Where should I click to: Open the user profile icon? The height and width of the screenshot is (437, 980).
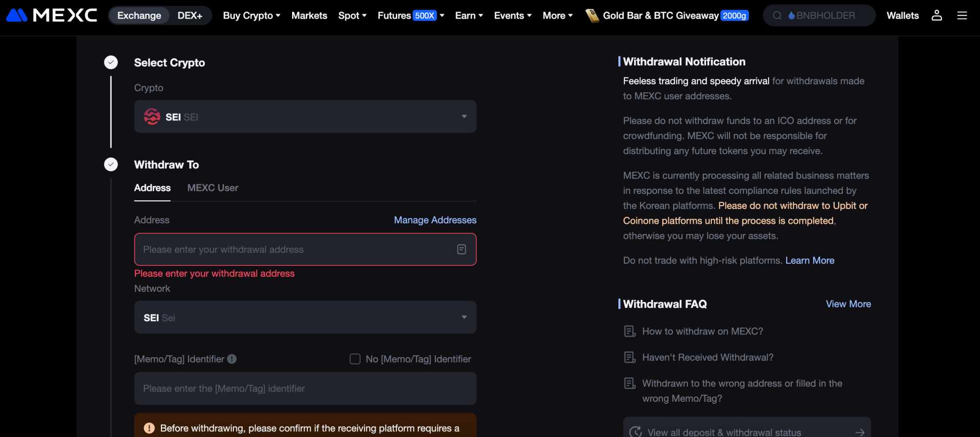point(936,15)
